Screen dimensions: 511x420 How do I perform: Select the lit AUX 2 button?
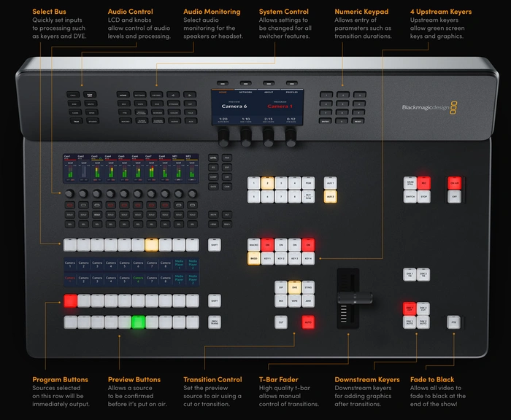(x=330, y=197)
